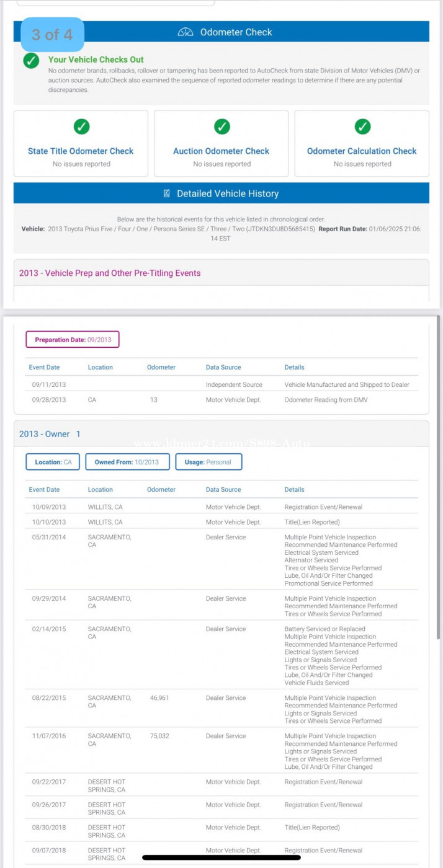
Task: Click 'Vehicle Manufactured and Shipped to Dealer'
Action: 347,384
